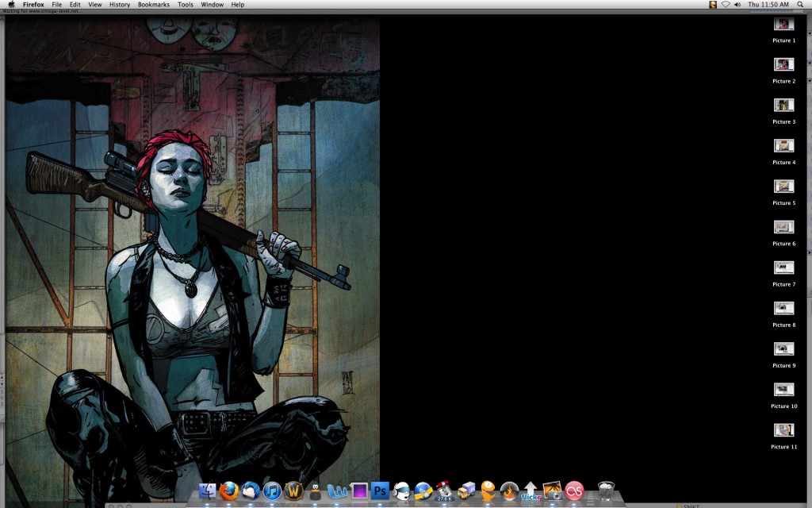Open the Tools menu
This screenshot has width=812, height=508.
186,4
